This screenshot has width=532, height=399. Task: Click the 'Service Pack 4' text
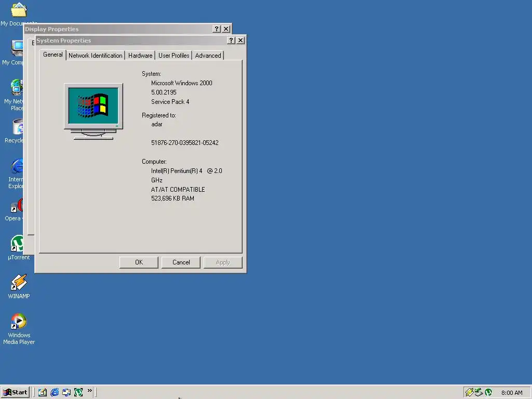click(x=170, y=102)
